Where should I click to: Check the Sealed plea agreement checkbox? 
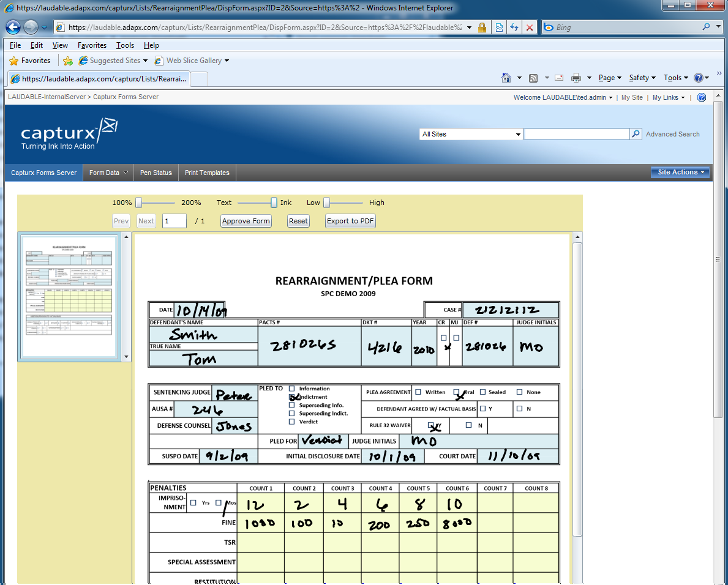[483, 392]
